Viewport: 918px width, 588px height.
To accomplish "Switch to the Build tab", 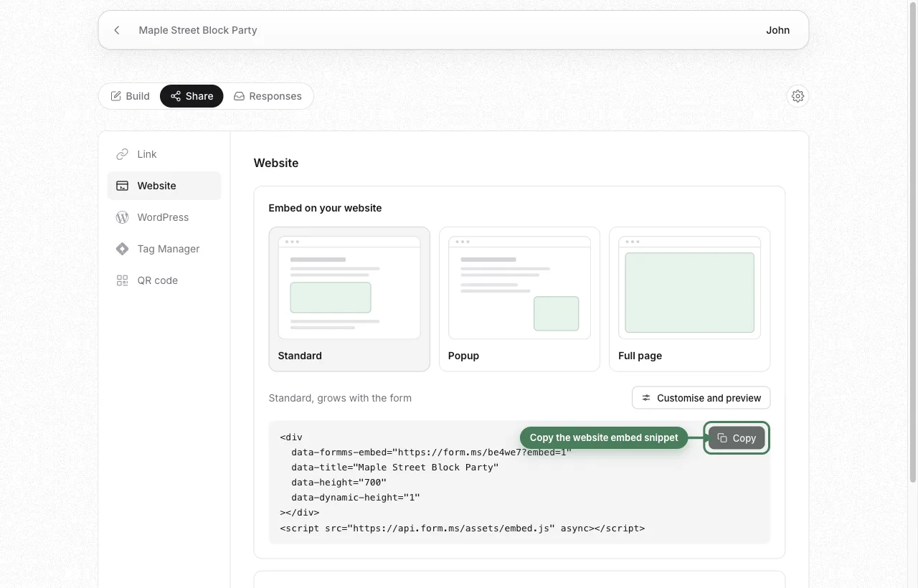I will click(130, 96).
